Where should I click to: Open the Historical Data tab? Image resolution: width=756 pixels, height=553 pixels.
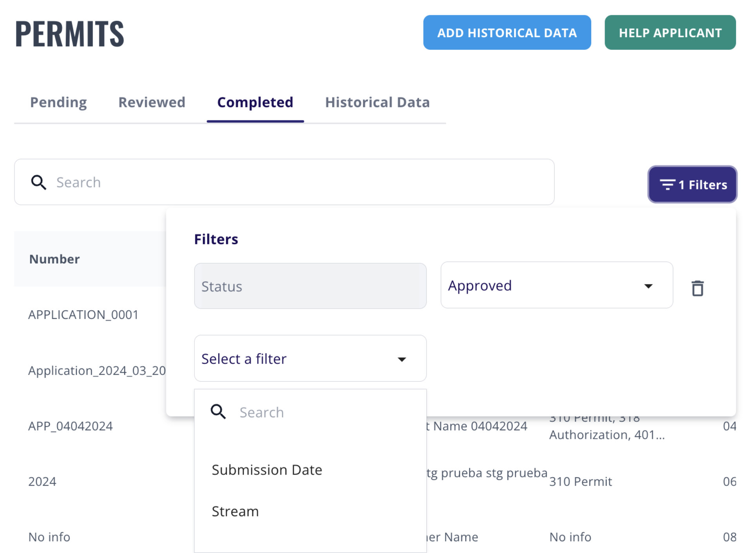[377, 102]
